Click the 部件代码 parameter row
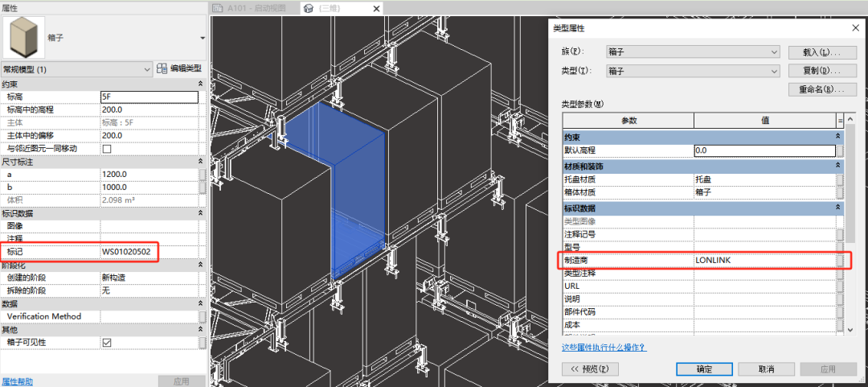 (703, 311)
